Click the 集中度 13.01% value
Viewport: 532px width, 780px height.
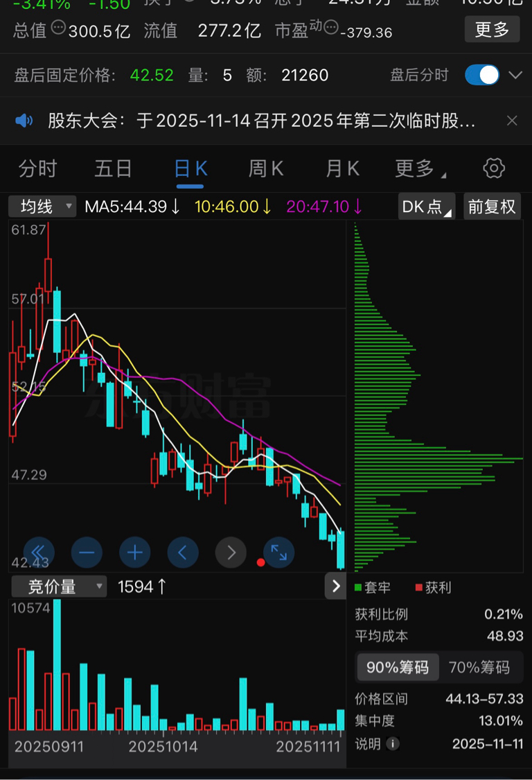[501, 721]
